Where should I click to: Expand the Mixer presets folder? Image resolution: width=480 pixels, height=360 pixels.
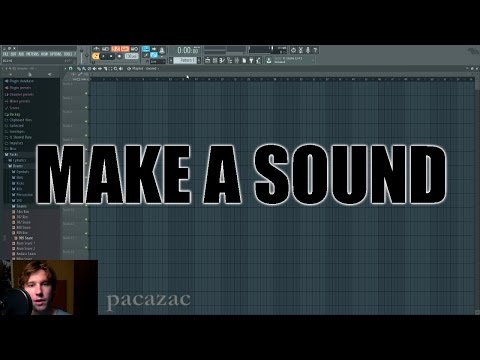(17, 101)
